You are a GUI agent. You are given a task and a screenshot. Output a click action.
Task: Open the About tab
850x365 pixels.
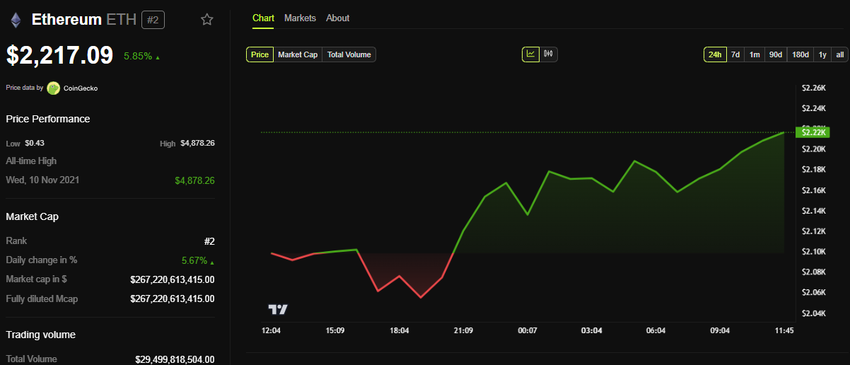click(337, 18)
